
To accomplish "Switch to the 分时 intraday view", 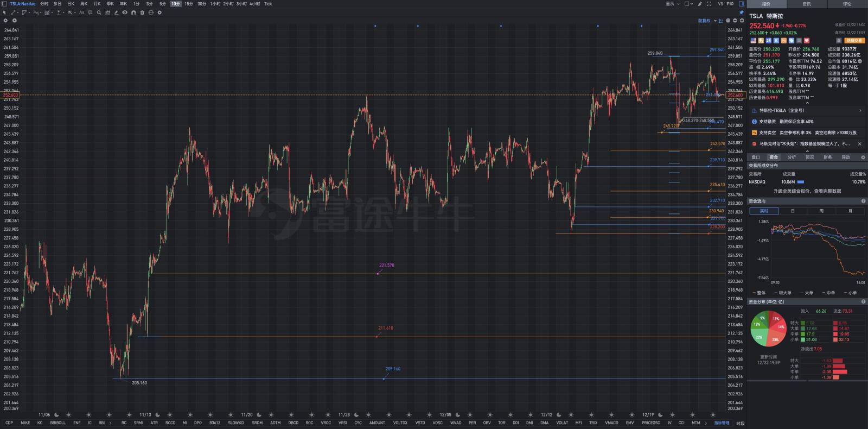I will [44, 4].
